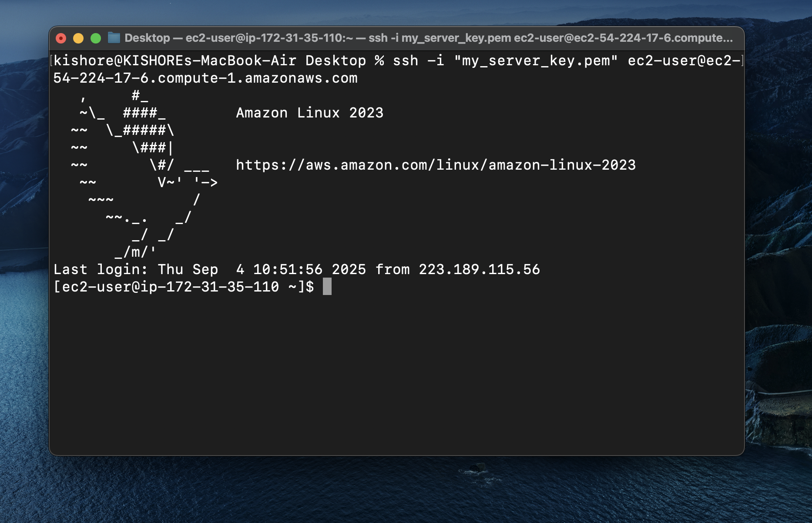The width and height of the screenshot is (812, 523).
Task: Select the ec2-user@ip-172-31-35-110 shell prompt
Action: pos(165,287)
